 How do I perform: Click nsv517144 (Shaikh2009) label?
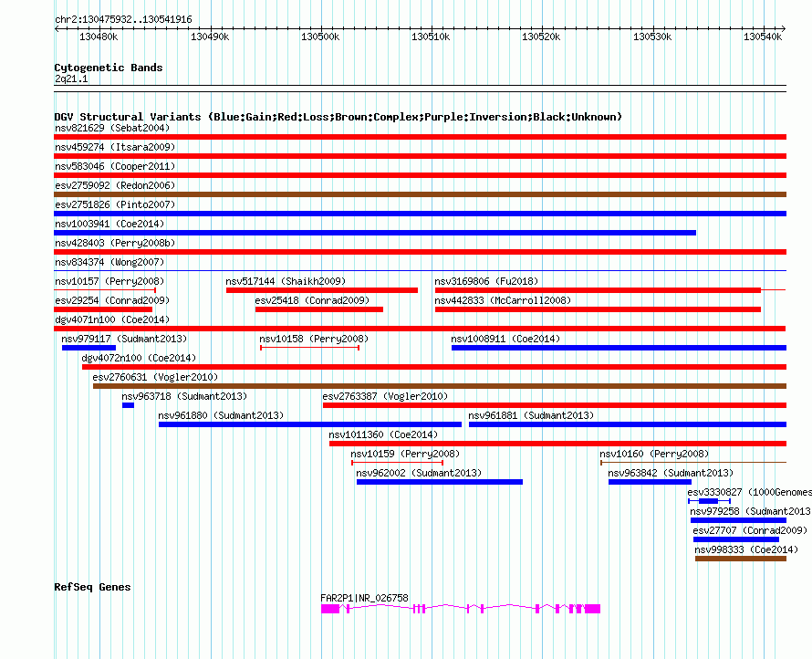pos(286,281)
